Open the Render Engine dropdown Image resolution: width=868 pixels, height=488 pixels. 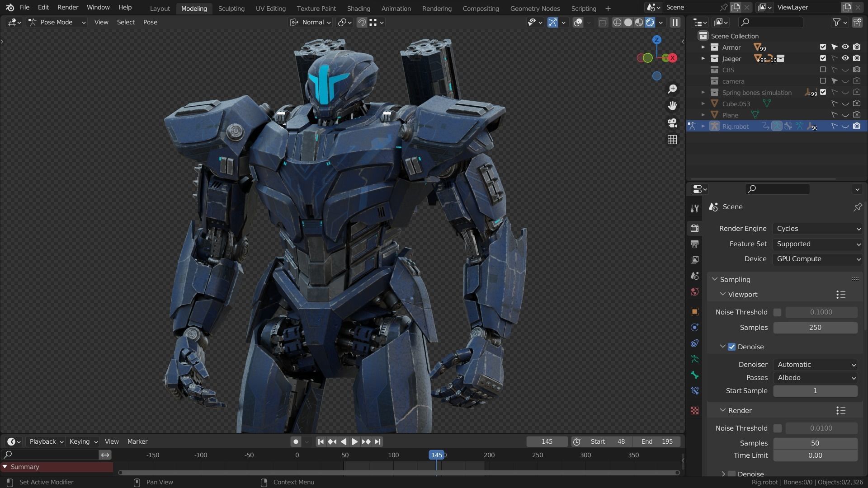coord(818,229)
